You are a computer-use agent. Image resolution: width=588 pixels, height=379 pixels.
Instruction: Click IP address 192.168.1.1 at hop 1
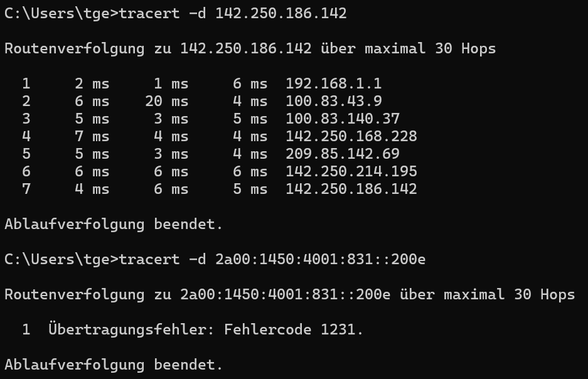[333, 83]
